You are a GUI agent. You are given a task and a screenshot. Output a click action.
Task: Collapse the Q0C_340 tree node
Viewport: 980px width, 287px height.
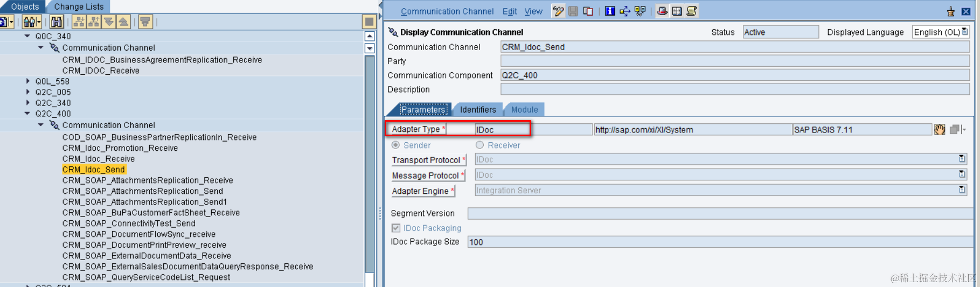coord(27,36)
